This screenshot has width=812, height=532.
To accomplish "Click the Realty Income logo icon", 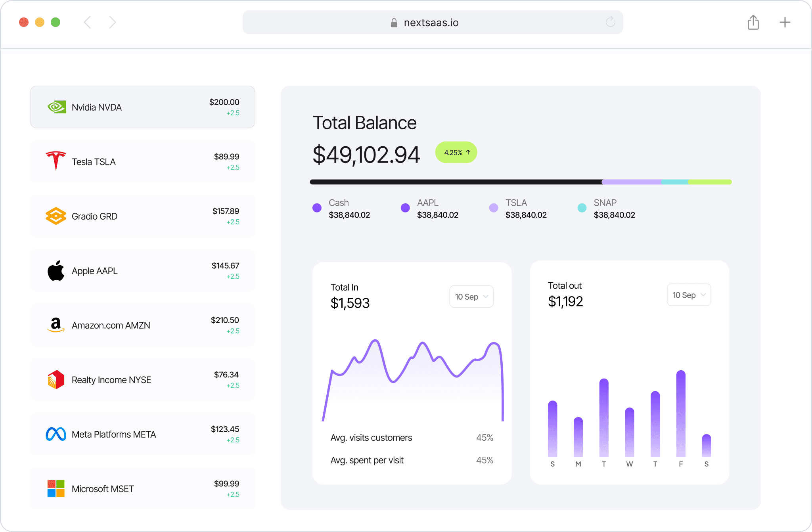I will pyautogui.click(x=56, y=380).
